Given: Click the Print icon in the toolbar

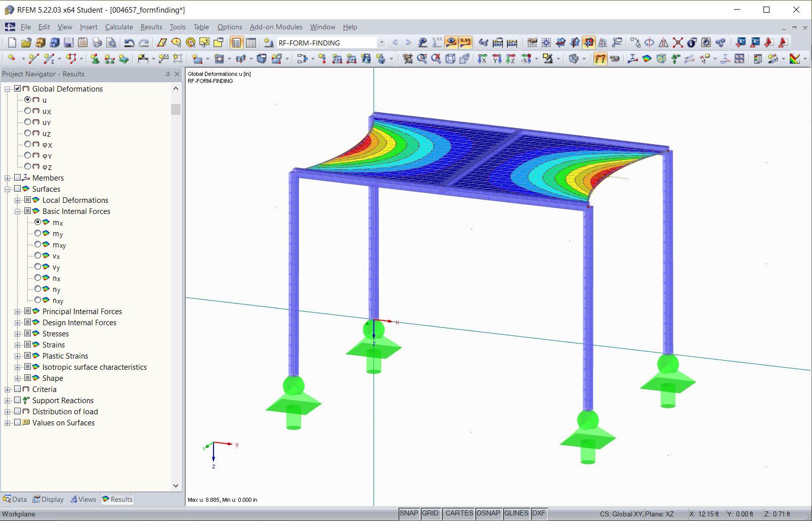Looking at the screenshot, I should (x=97, y=42).
